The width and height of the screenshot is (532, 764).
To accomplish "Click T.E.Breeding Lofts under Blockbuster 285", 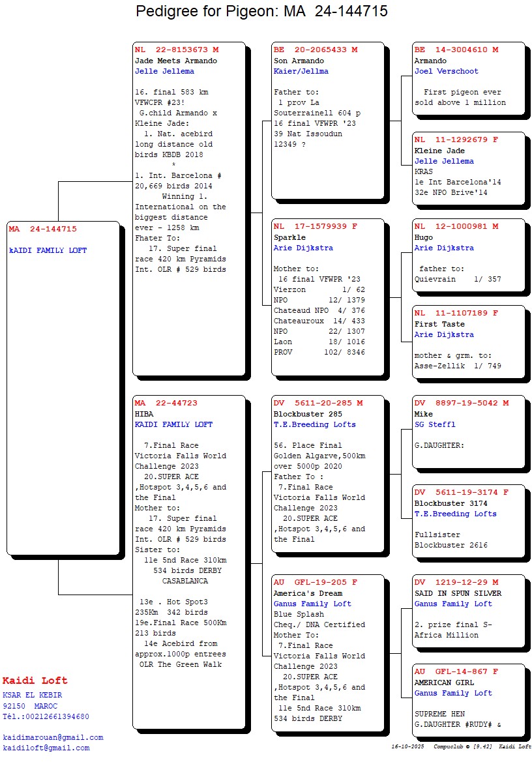I will point(315,424).
